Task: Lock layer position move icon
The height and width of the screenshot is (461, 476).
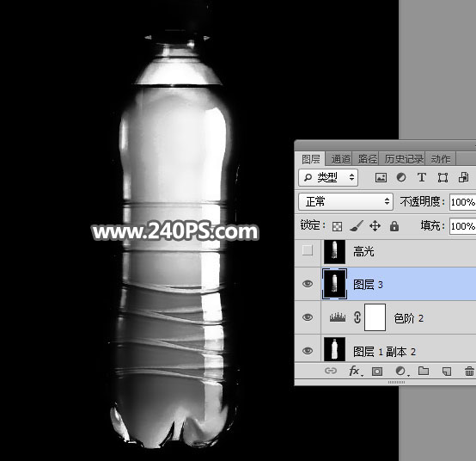Action: [x=375, y=226]
